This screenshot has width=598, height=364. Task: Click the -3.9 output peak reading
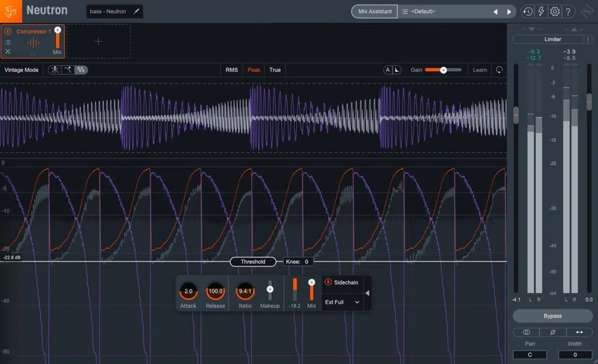(x=570, y=51)
